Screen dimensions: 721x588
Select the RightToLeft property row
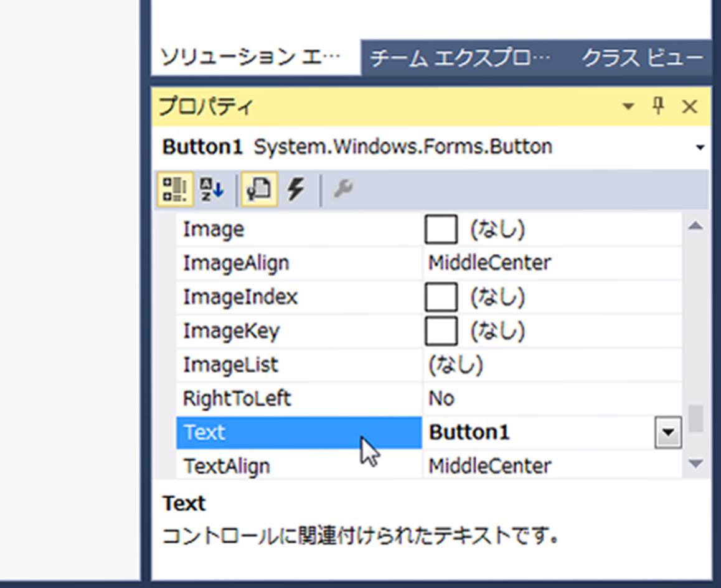(x=237, y=398)
